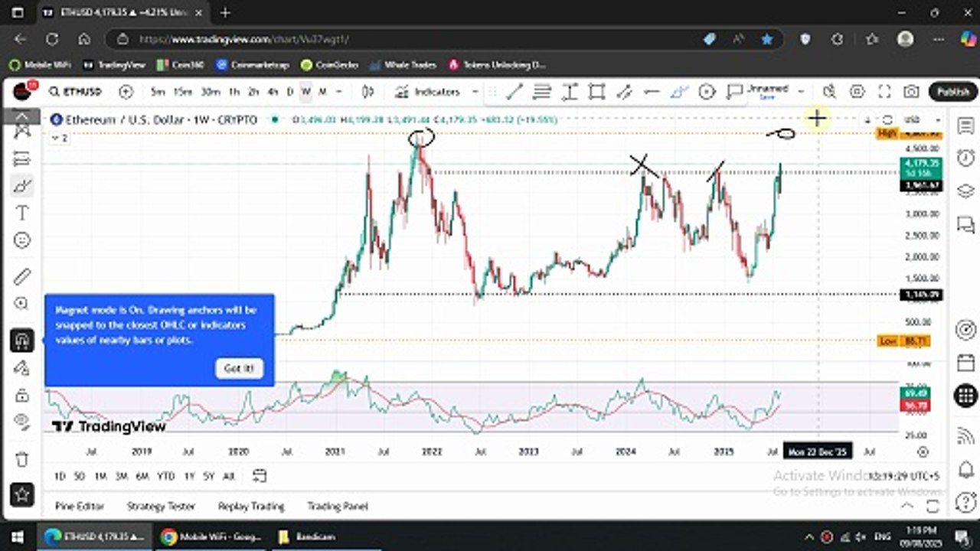The height and width of the screenshot is (551, 980).
Task: Open the candle chart style menu
Action: [368, 92]
